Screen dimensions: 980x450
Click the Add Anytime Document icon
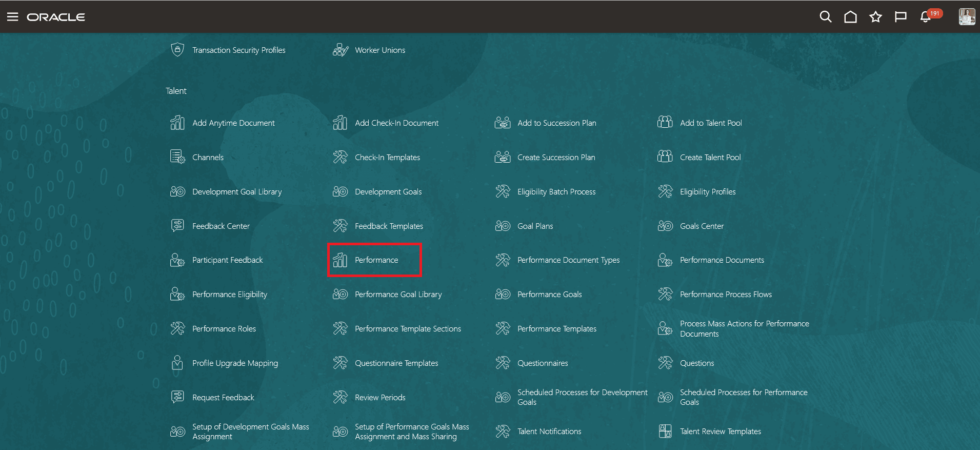(x=177, y=123)
